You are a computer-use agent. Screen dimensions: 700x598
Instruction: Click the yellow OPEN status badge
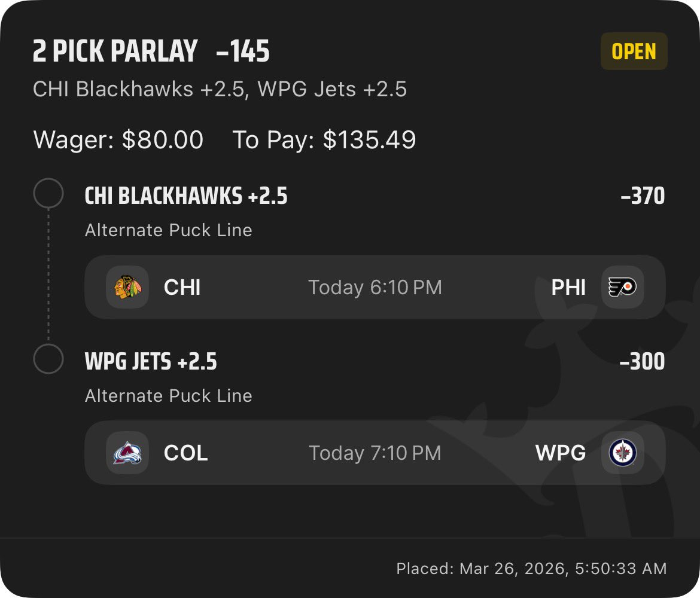point(634,52)
